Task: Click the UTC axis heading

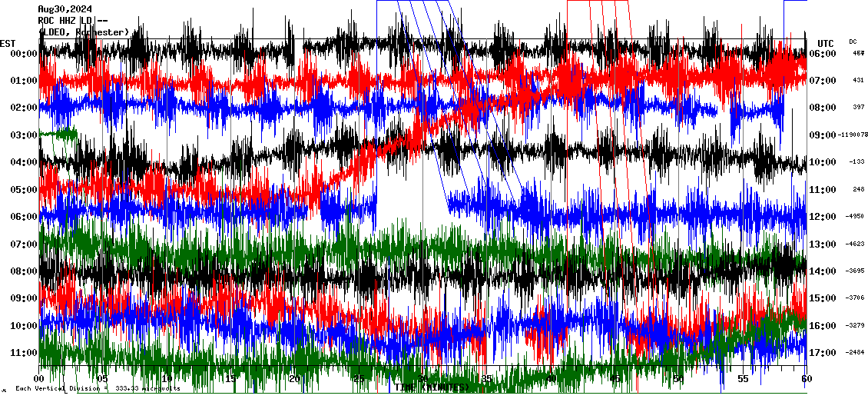Action: pyautogui.click(x=825, y=43)
